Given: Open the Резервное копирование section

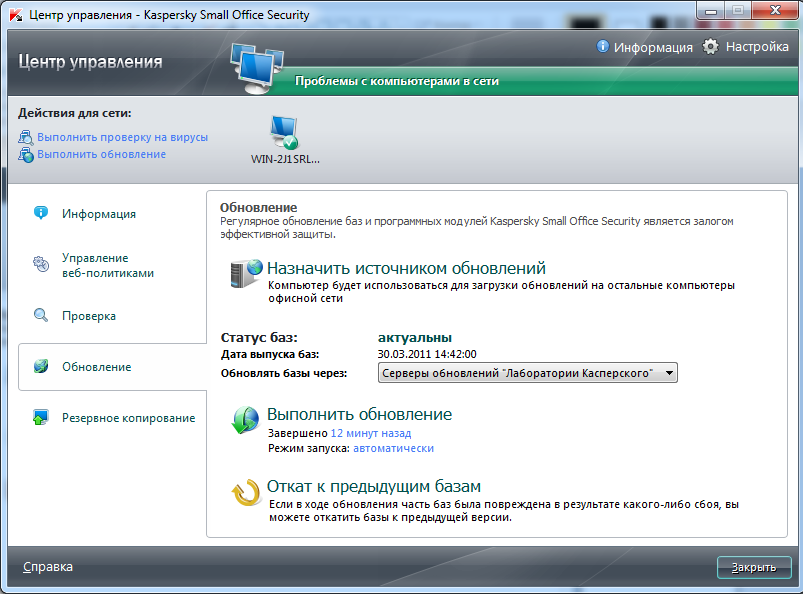Looking at the screenshot, I should pos(129,418).
